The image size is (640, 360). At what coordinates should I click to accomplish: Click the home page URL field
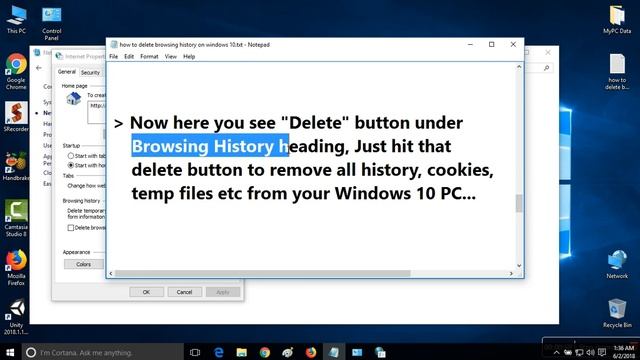[x=97, y=112]
